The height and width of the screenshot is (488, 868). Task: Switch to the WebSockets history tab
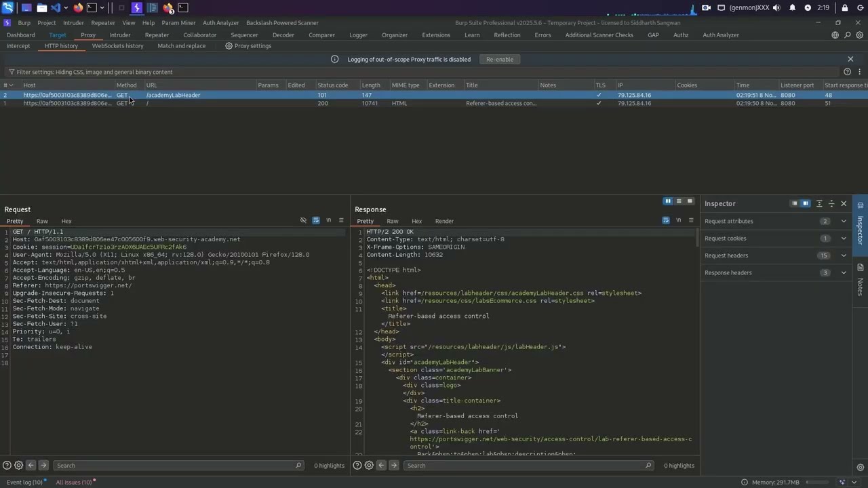point(117,46)
